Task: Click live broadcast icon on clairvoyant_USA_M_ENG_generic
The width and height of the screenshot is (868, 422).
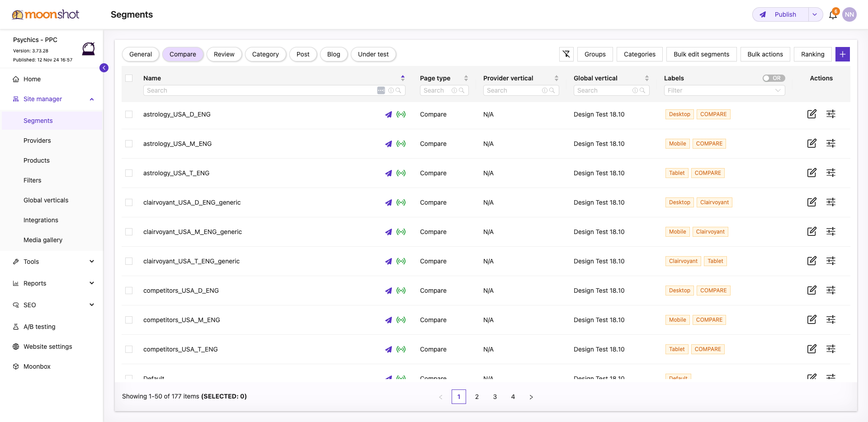Action: (x=401, y=232)
